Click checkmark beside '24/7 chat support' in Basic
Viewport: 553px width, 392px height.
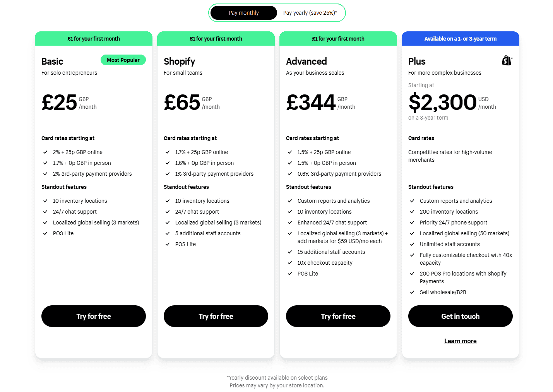[45, 212]
